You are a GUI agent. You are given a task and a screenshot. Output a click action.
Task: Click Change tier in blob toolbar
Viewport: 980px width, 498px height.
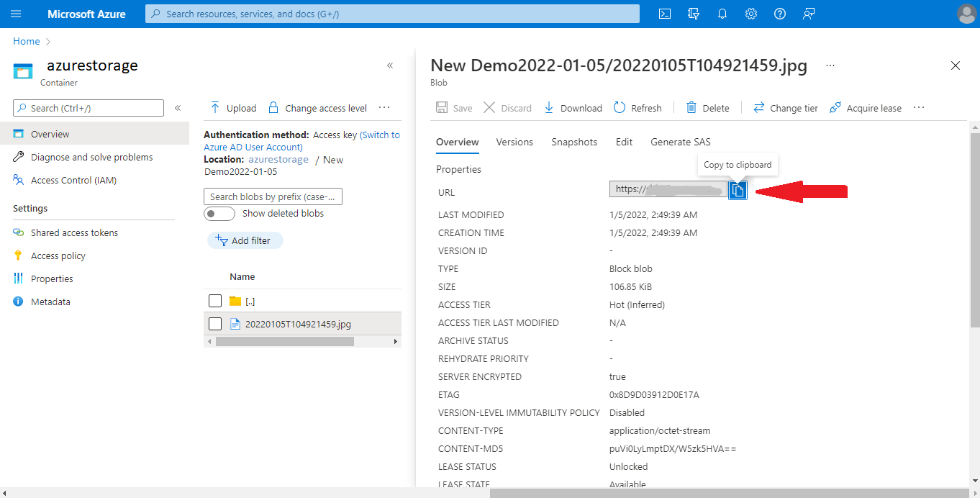click(786, 108)
